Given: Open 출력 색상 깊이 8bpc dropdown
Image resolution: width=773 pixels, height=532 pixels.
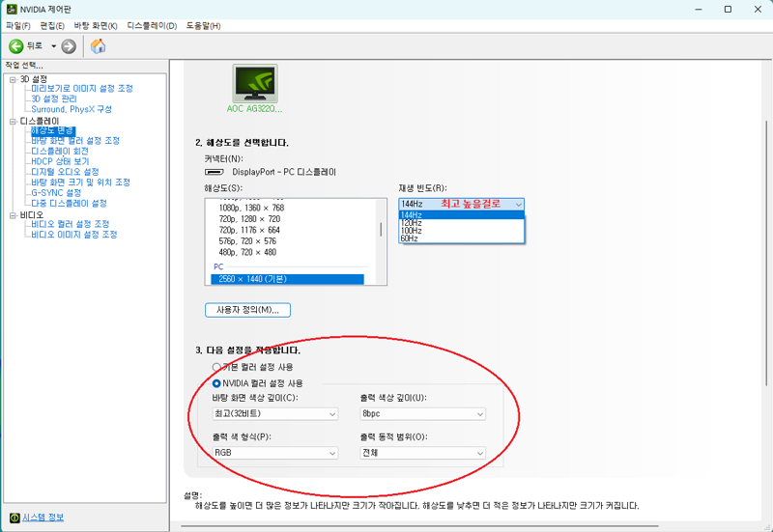Looking at the screenshot, I should click(x=423, y=414).
